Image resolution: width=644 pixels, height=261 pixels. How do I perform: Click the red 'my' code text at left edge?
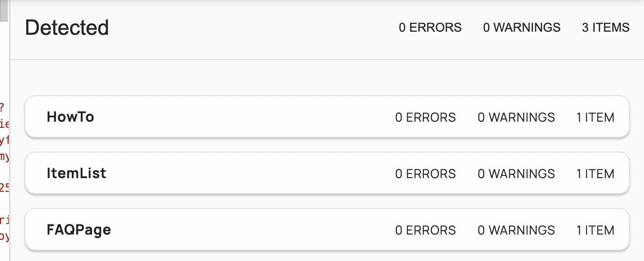click(4, 157)
